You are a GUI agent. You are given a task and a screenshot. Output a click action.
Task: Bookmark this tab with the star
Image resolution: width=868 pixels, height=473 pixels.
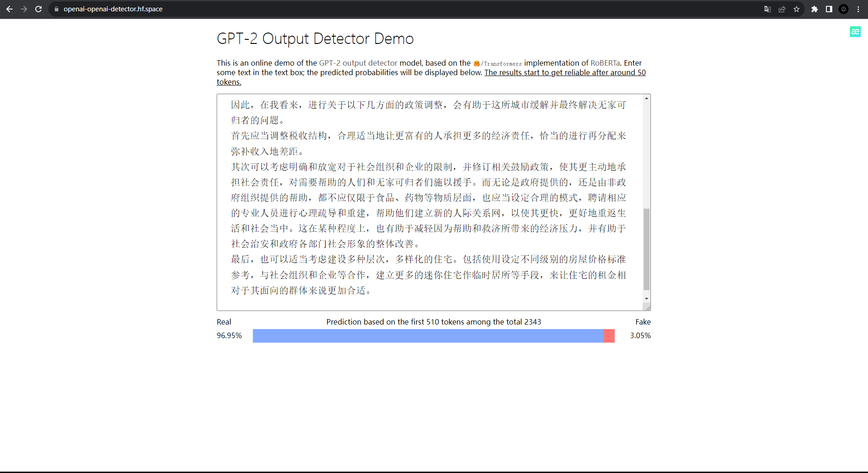797,9
